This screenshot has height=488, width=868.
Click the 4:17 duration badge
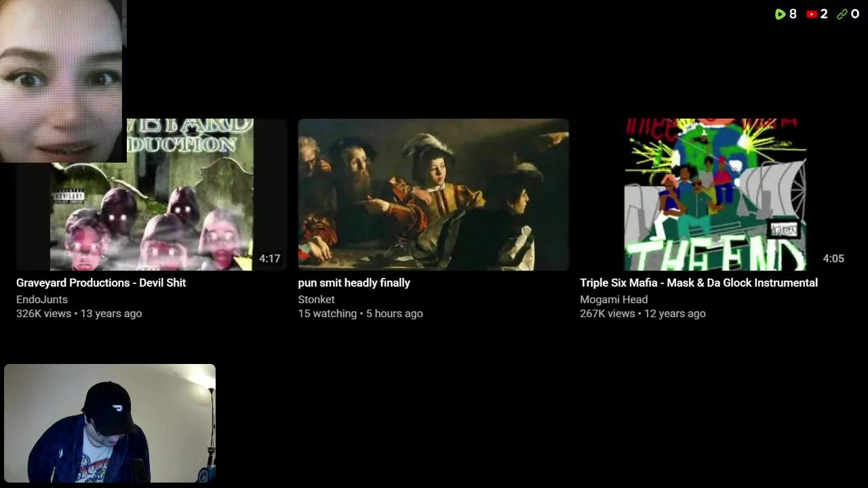point(269,258)
